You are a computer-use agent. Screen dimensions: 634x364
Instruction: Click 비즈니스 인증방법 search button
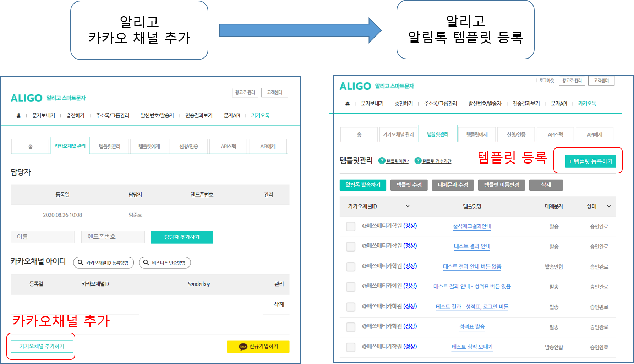[165, 263]
